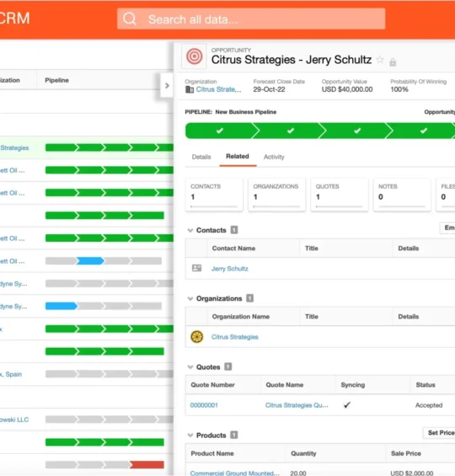Select the Strategies row in list
This screenshot has width=455, height=476.
pyautogui.click(x=87, y=147)
